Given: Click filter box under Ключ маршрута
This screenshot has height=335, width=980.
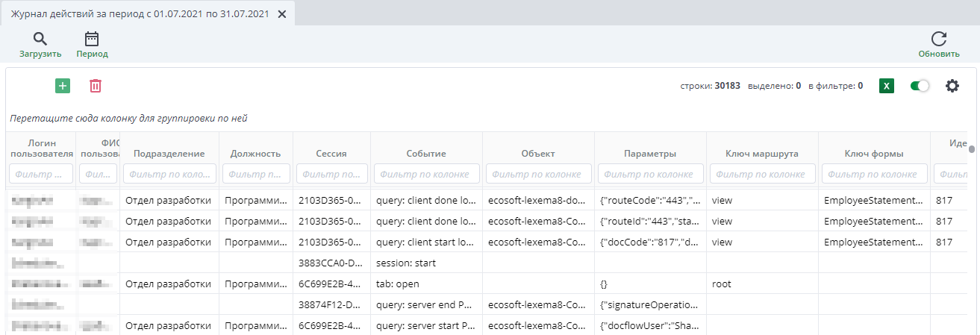Looking at the screenshot, I should tap(762, 174).
